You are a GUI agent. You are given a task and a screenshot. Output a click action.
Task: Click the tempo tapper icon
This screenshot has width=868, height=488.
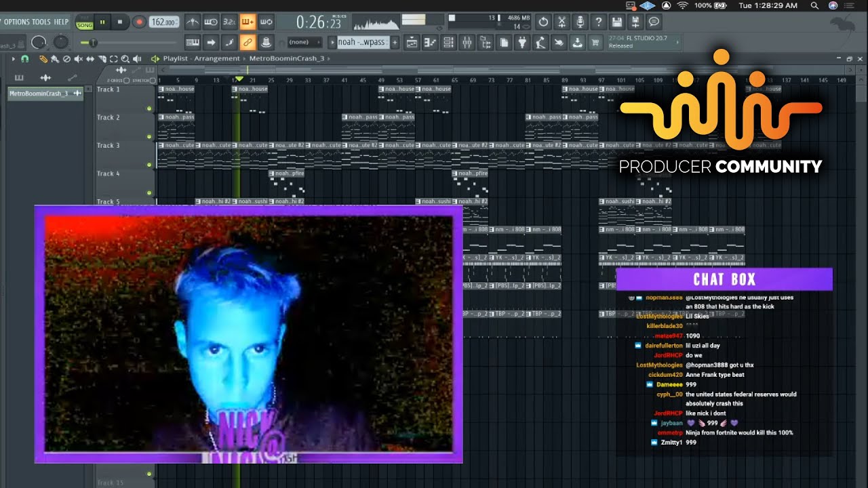pos(540,42)
